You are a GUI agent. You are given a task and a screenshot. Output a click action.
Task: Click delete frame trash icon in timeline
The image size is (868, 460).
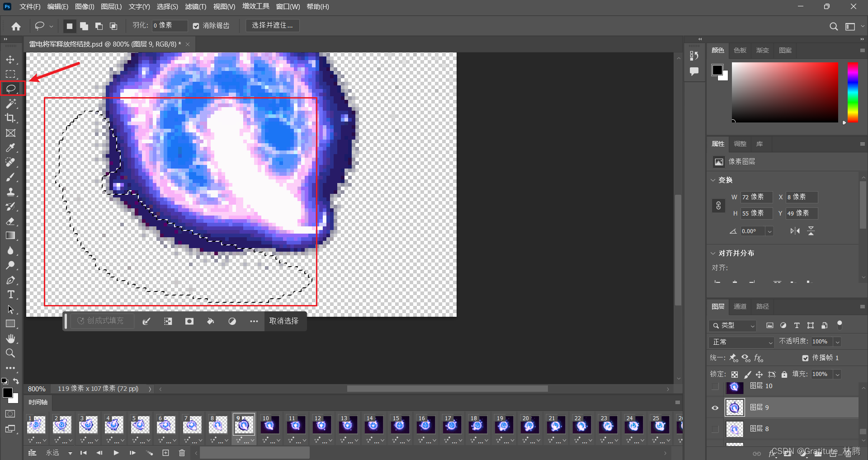click(182, 453)
